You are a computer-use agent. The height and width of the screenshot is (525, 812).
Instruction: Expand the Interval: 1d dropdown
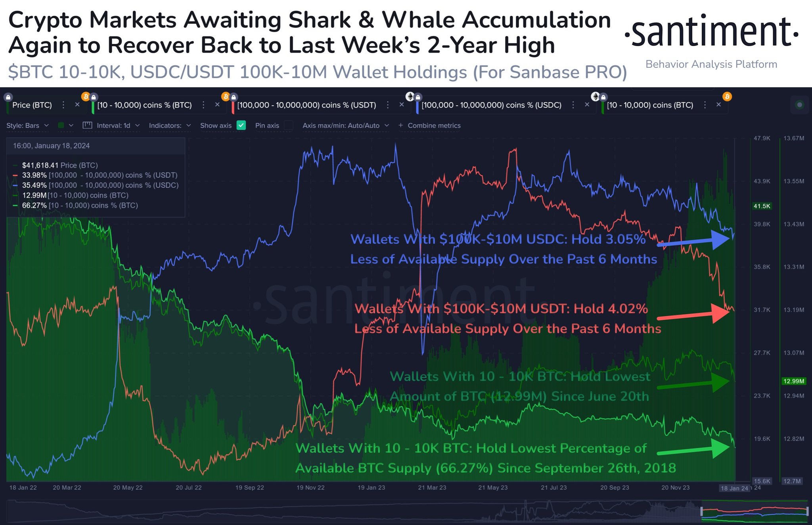tap(118, 126)
